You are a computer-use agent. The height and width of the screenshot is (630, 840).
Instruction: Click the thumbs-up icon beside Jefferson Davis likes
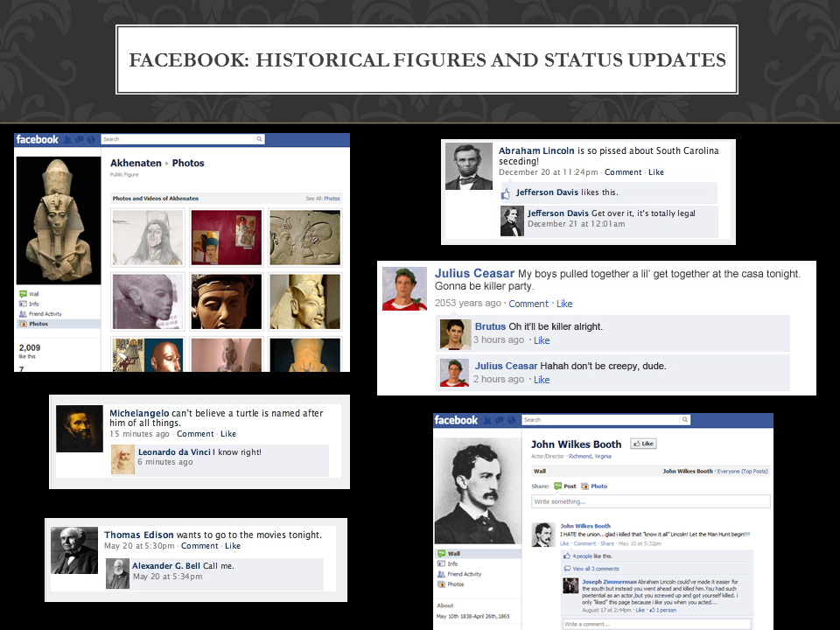(506, 192)
